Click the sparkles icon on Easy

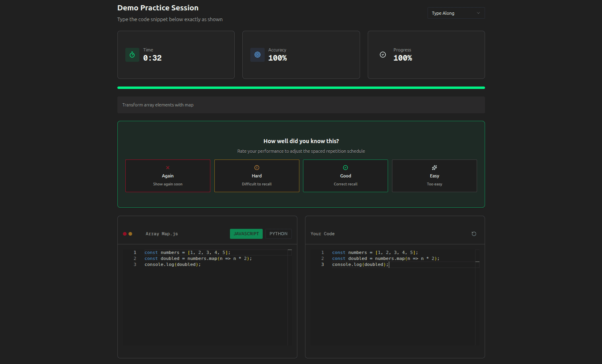pos(434,168)
